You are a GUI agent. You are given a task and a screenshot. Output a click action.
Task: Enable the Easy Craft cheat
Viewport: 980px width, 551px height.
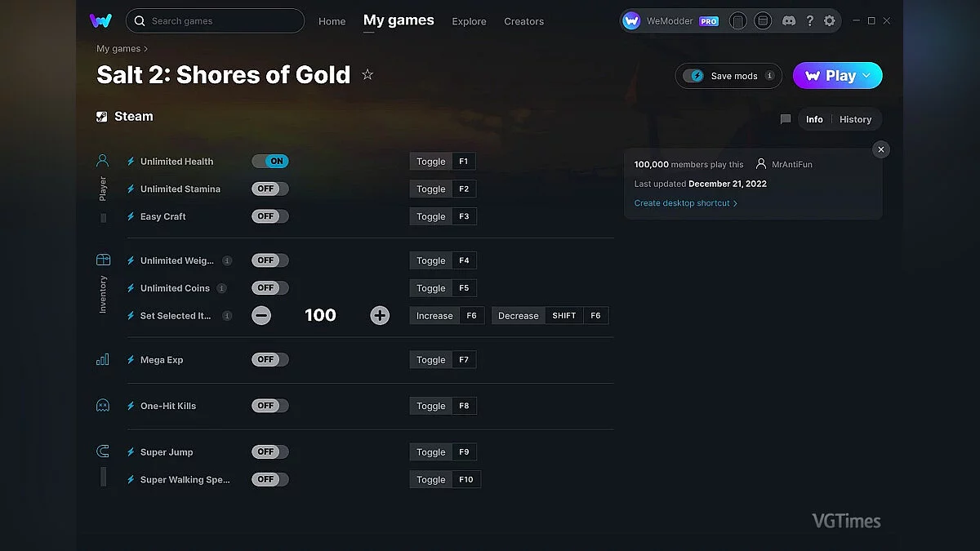pos(269,216)
